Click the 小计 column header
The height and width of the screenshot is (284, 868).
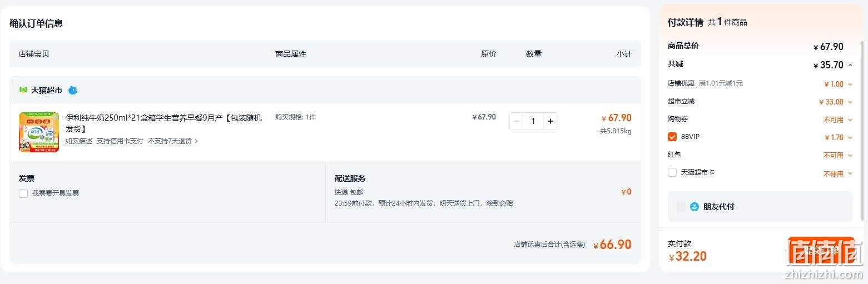pos(624,54)
